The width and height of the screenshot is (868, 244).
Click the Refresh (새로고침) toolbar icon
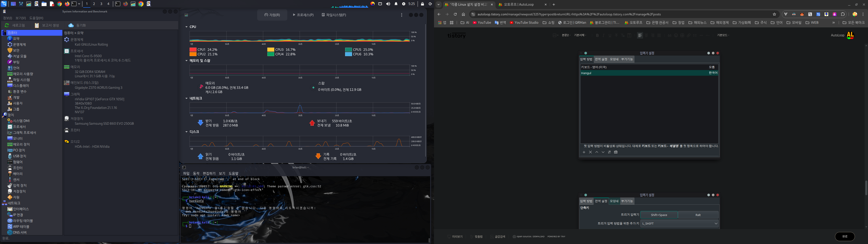pyautogui.click(x=7, y=25)
